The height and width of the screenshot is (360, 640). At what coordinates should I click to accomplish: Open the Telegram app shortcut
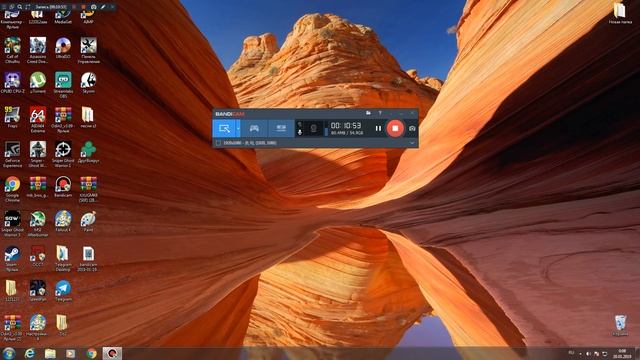[63, 291]
